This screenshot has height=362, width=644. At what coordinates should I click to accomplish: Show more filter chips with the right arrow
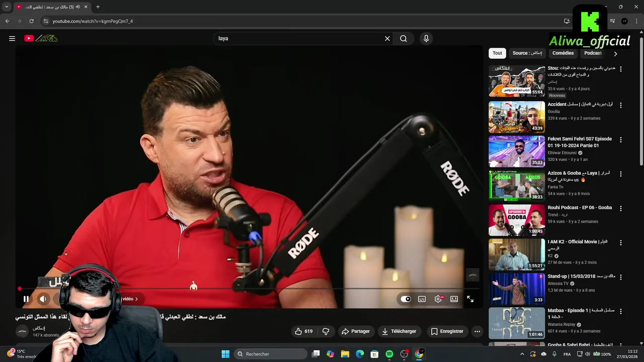coord(615,54)
